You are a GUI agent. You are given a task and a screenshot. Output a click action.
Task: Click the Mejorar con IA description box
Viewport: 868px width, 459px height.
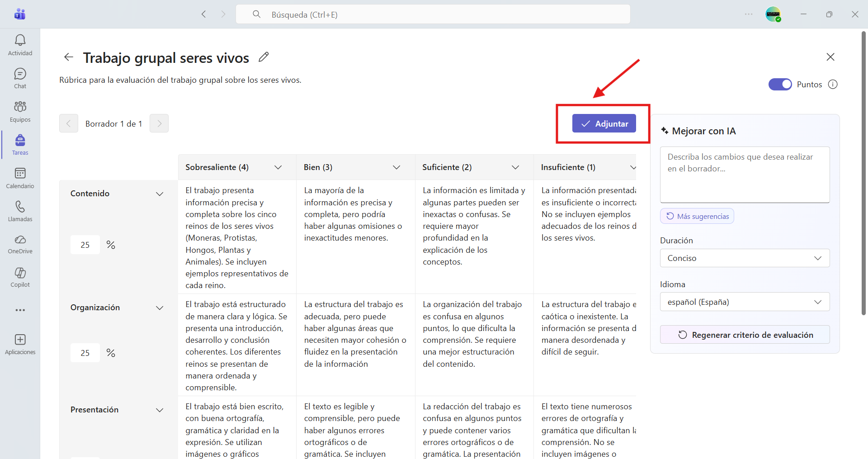tap(745, 175)
